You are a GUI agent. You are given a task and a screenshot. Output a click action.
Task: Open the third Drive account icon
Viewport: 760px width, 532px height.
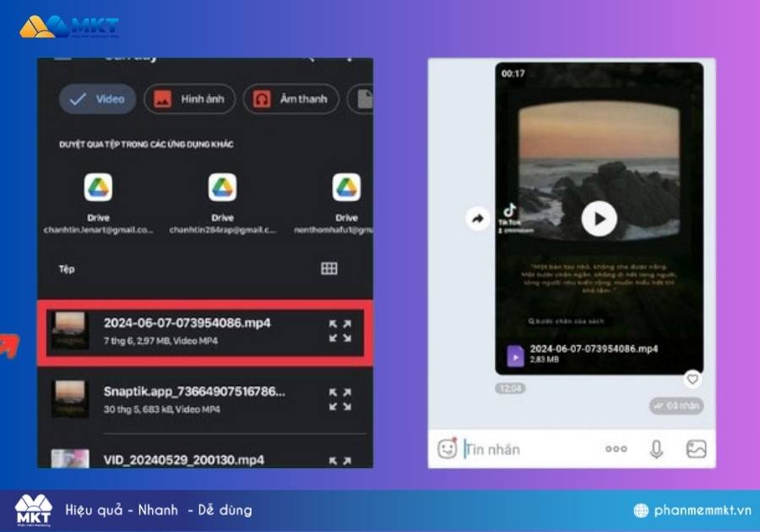point(346,187)
